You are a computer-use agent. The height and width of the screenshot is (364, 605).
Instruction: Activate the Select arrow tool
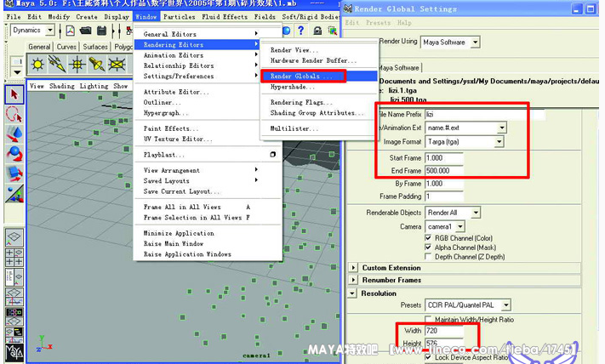pyautogui.click(x=14, y=94)
